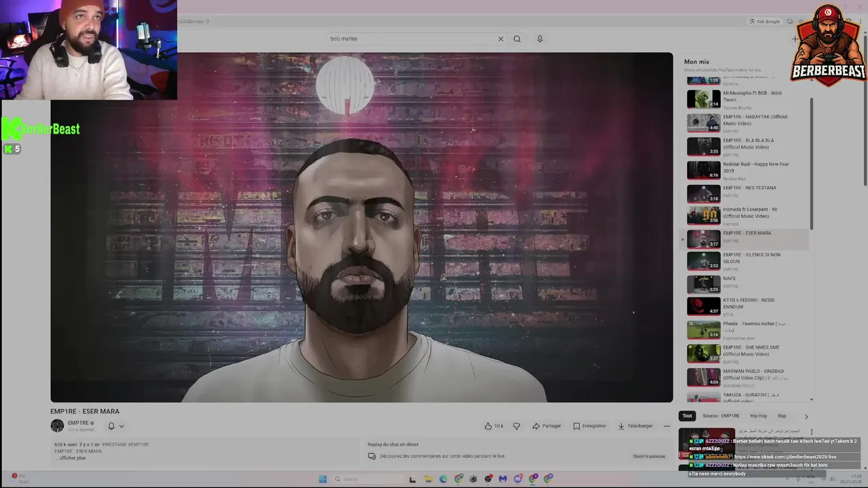Open EMP1RE channel avatar
This screenshot has width=868, height=488.
57,426
